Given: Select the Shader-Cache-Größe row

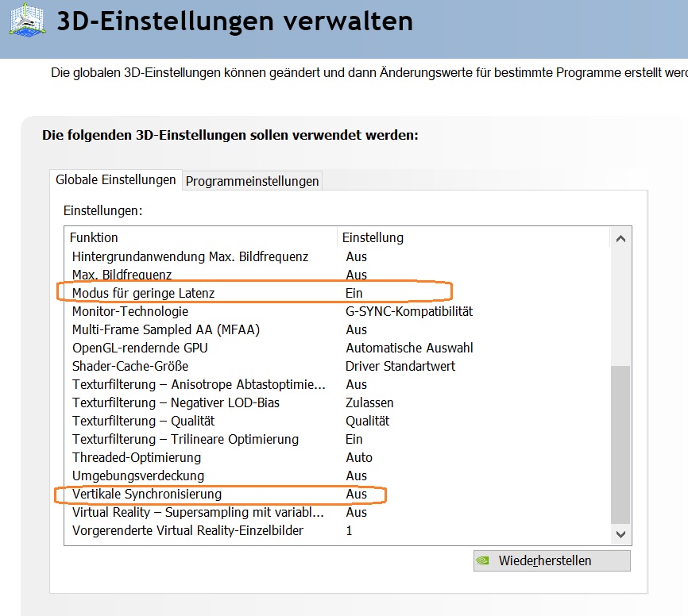Looking at the screenshot, I should [x=337, y=366].
